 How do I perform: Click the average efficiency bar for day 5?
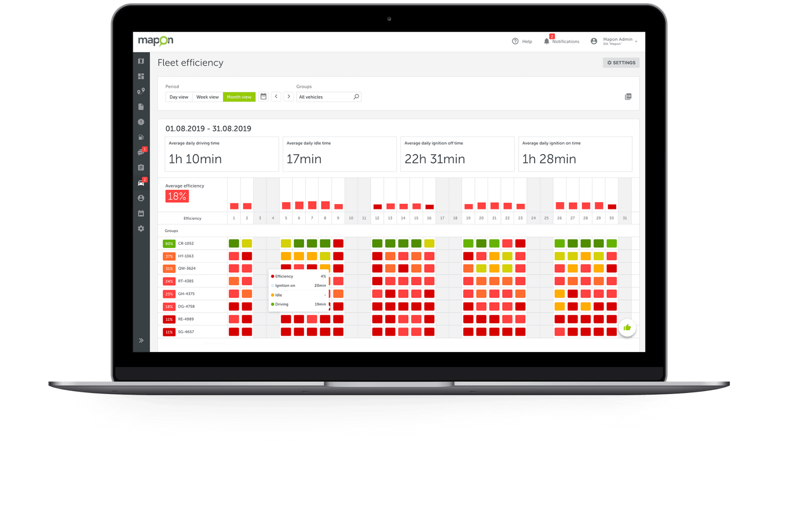tap(286, 206)
